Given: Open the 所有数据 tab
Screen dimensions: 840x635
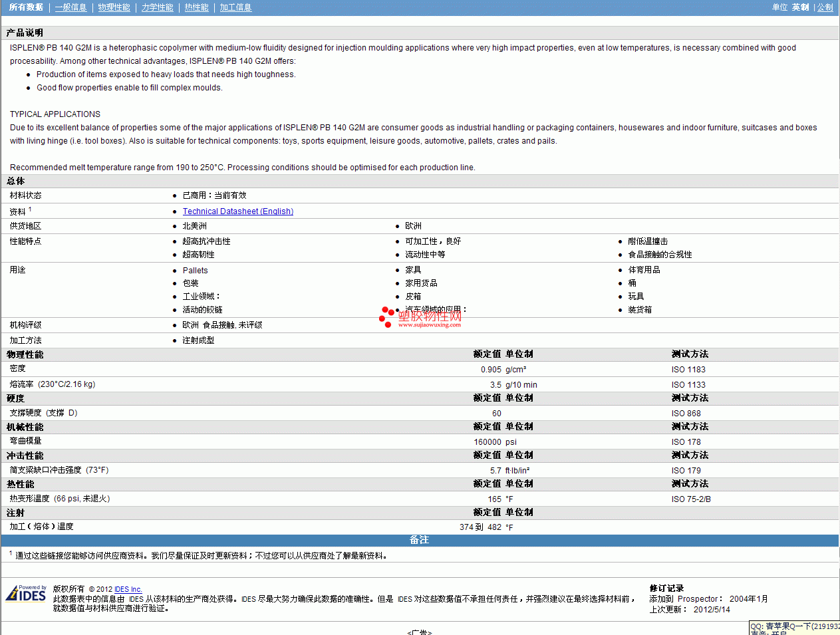Looking at the screenshot, I should click(x=26, y=7).
